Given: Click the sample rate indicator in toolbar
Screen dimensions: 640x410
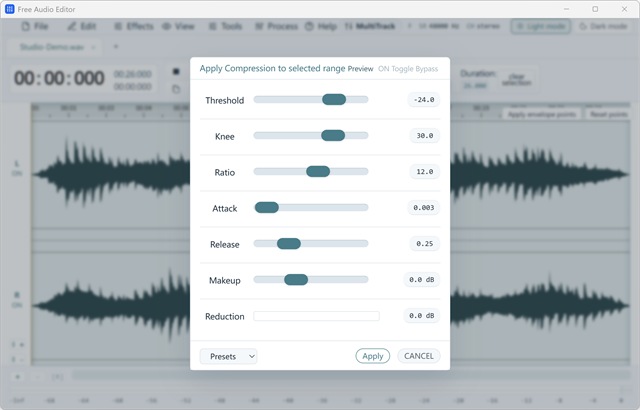Looking at the screenshot, I should tap(439, 26).
